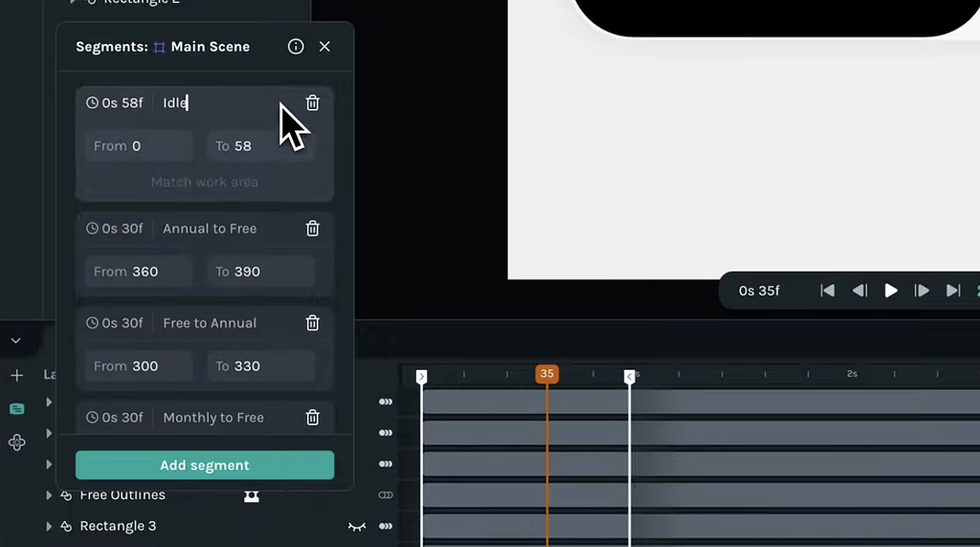The height and width of the screenshot is (547, 980).
Task: Click the flower-shaped icon in left sidebar
Action: 16,442
